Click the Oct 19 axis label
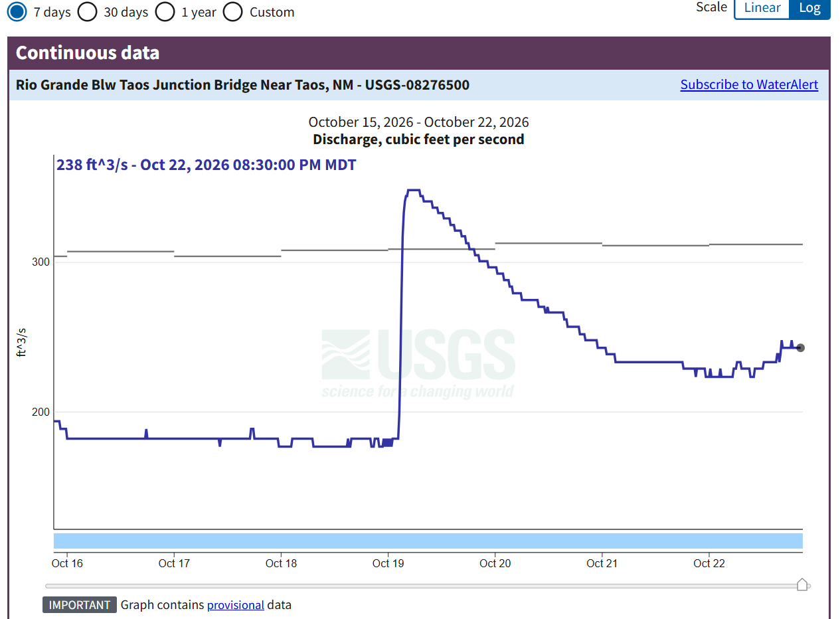 (388, 563)
